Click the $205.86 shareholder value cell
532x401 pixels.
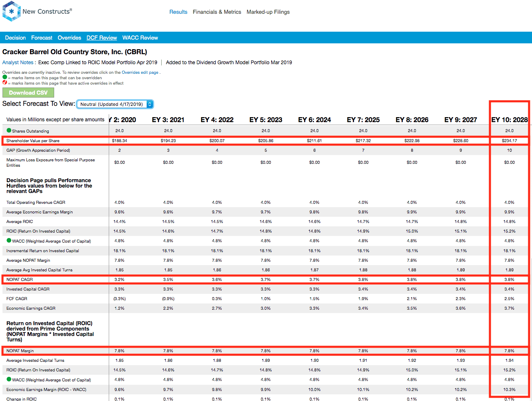coord(266,141)
